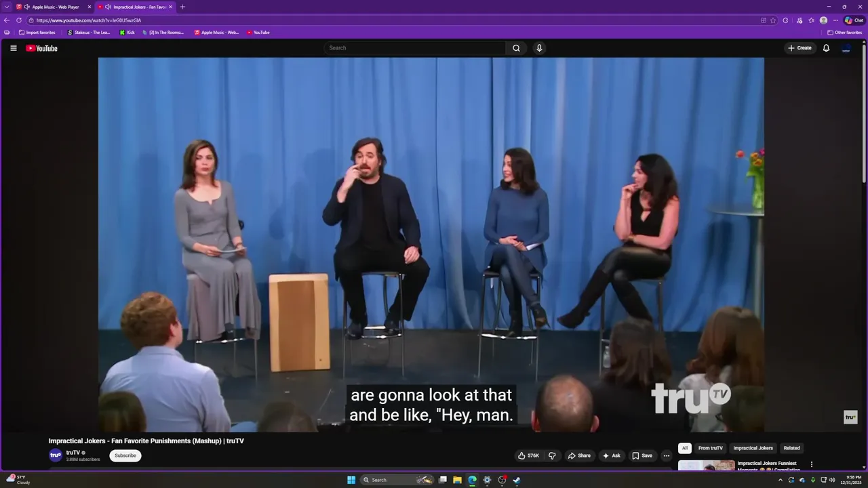
Task: Dislike the video with thumbs-down
Action: (552, 455)
